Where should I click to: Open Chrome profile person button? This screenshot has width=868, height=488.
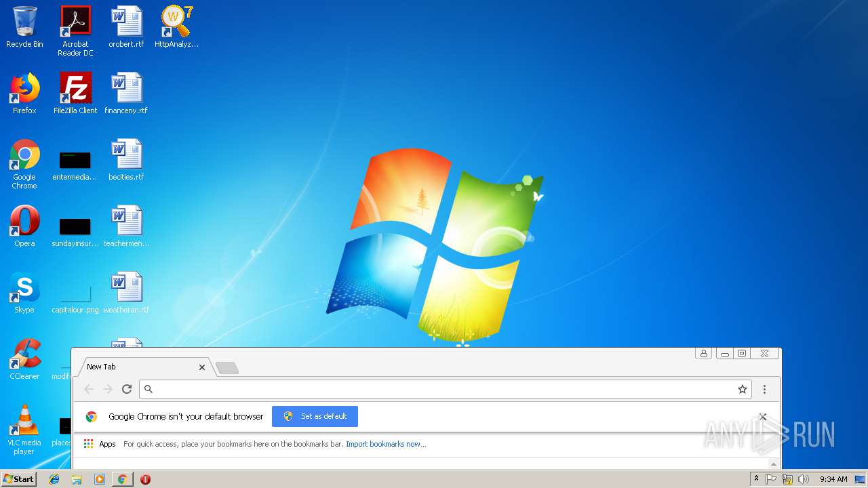tap(704, 353)
